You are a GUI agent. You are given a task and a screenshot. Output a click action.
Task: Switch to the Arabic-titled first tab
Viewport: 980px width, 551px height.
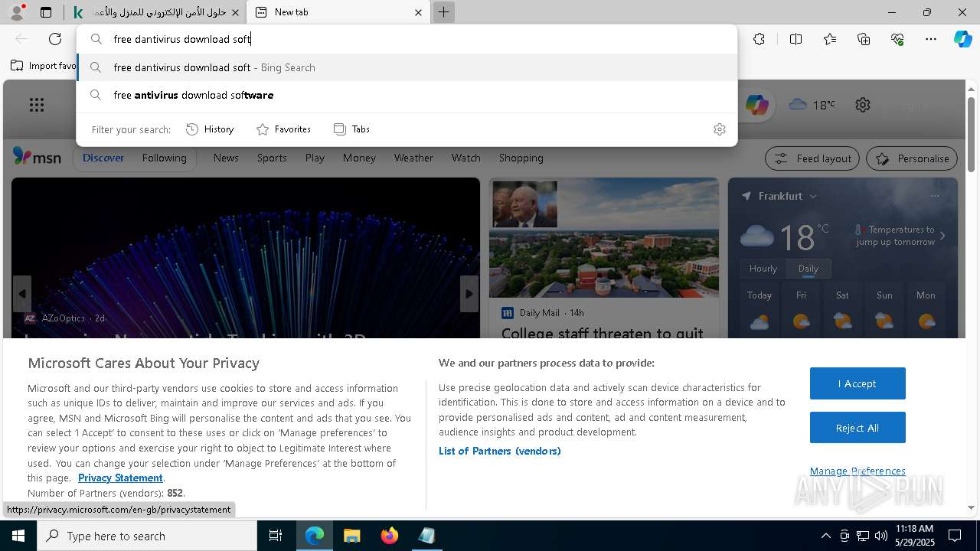pyautogui.click(x=155, y=12)
